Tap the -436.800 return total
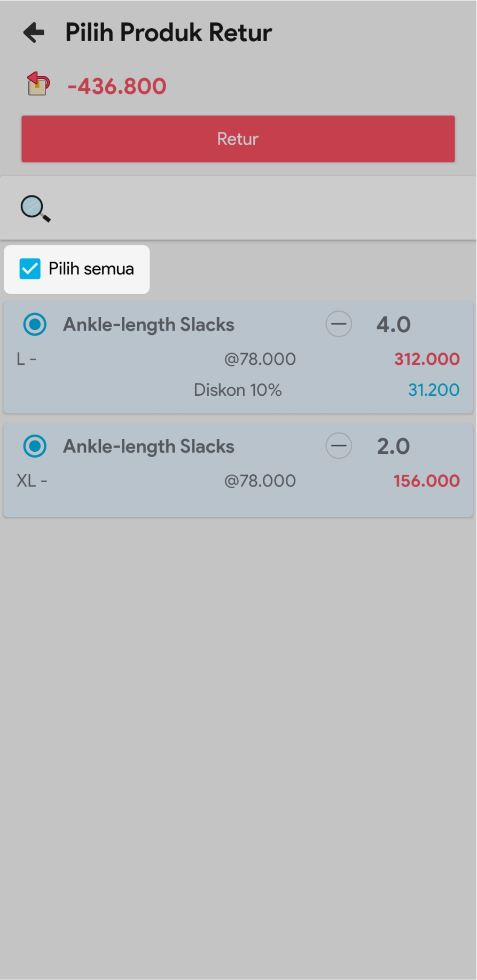Screen dimensions: 477x980 click(117, 87)
